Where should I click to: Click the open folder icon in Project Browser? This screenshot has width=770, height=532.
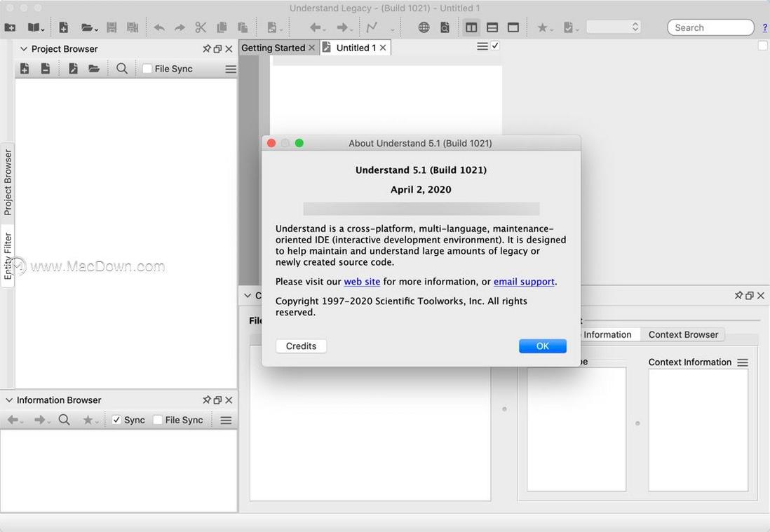click(x=94, y=69)
